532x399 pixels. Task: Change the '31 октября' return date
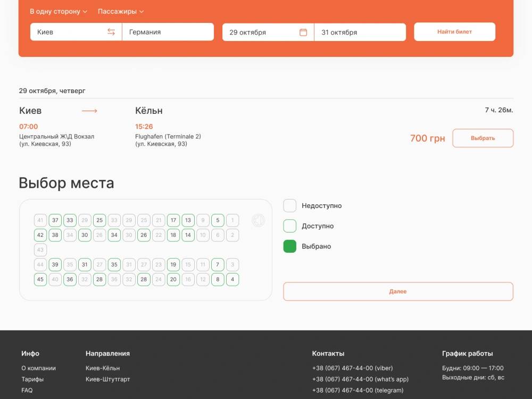(360, 32)
